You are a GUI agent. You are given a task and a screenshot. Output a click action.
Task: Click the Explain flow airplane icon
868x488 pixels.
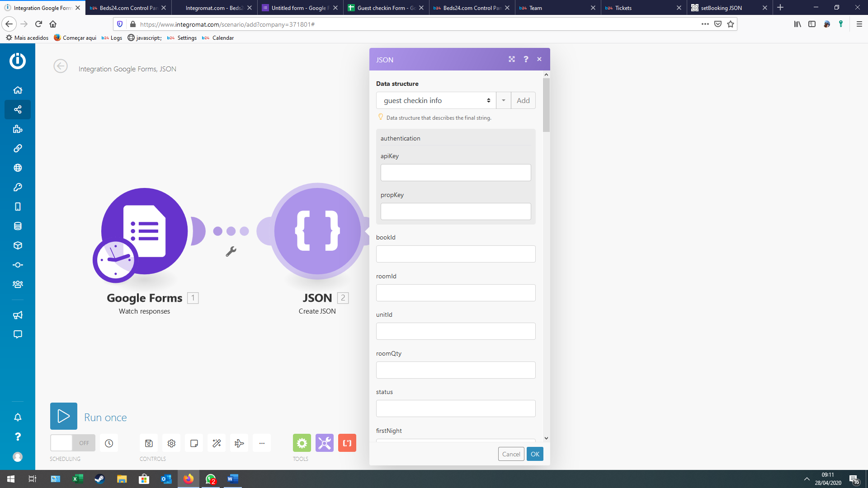tap(239, 443)
